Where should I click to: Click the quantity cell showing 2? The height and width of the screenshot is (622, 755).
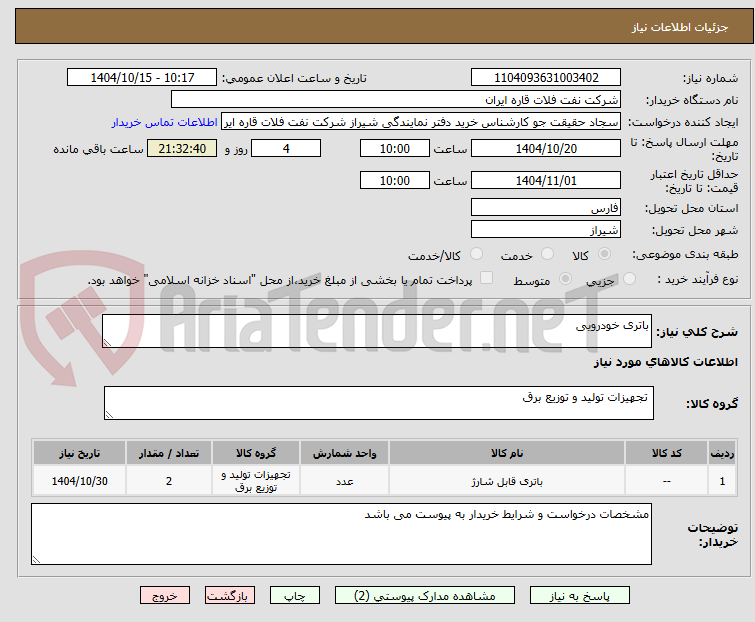(x=169, y=481)
